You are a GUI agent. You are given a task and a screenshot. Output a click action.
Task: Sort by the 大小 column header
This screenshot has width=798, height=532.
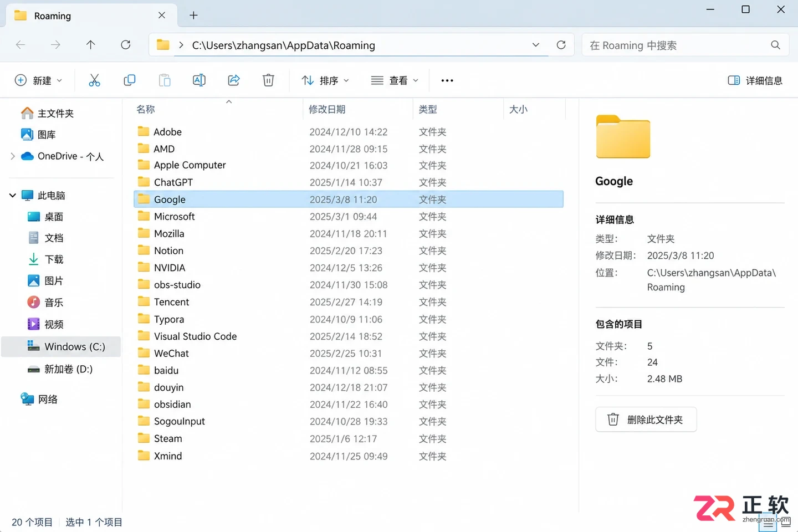pos(518,109)
